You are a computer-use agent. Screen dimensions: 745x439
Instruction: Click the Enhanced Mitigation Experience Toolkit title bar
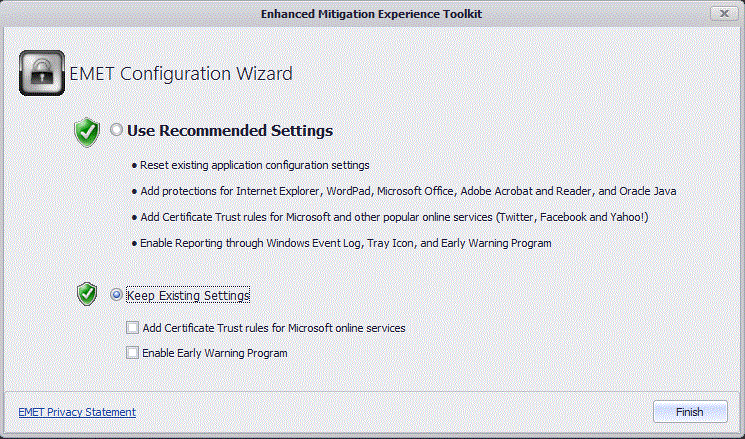tap(371, 13)
